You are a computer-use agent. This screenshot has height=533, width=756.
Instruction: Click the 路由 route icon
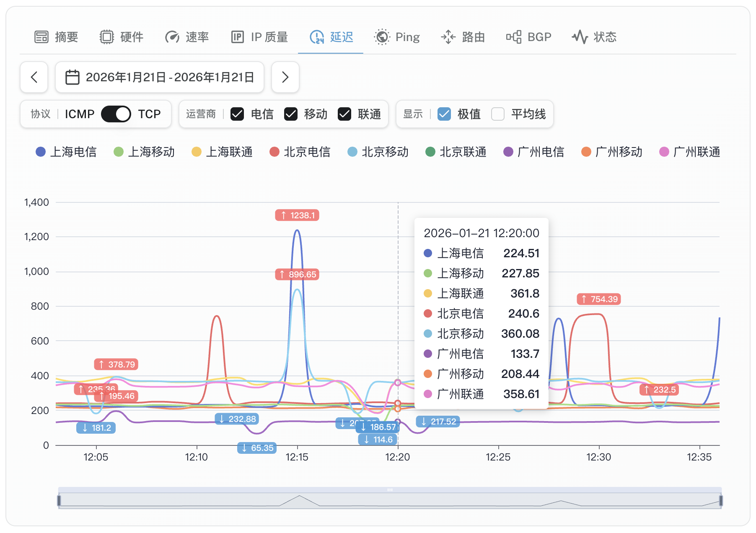[448, 37]
